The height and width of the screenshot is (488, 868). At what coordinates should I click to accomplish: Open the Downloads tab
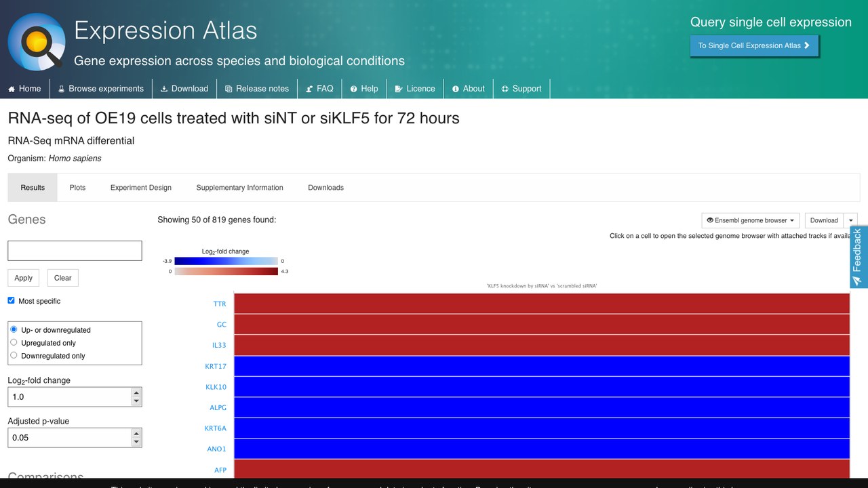tap(325, 188)
